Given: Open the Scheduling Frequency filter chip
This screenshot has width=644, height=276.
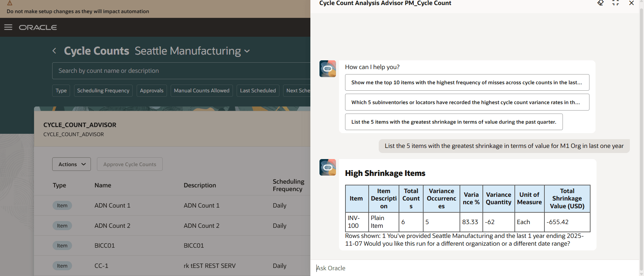Looking at the screenshot, I should (x=103, y=91).
